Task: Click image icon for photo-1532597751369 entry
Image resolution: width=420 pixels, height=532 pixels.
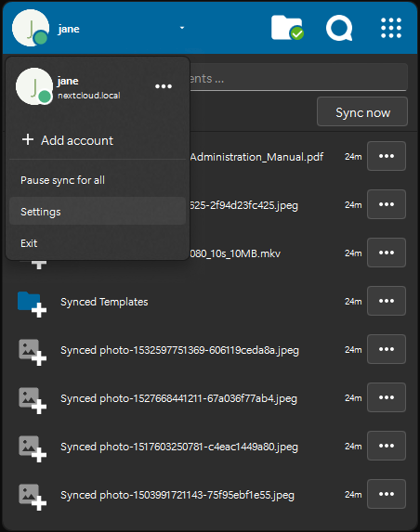Action: coord(32,352)
